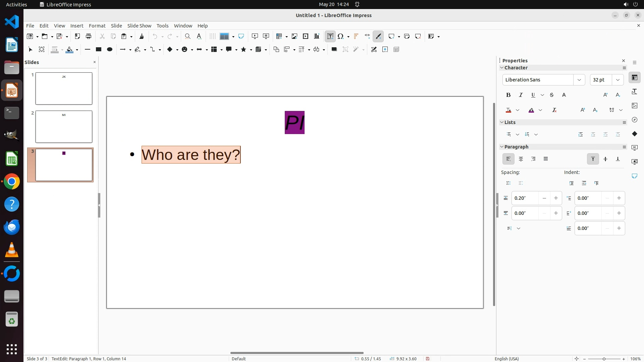Select the Ellipse shape tool
This screenshot has width=644, height=362.
[109, 50]
